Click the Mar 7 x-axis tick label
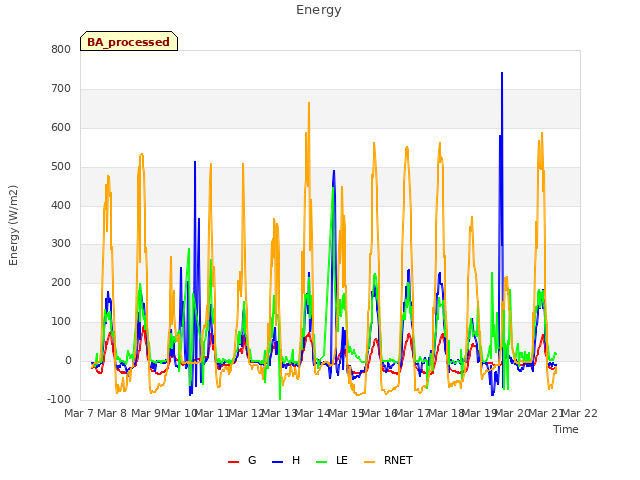The height and width of the screenshot is (480, 640). [x=80, y=413]
